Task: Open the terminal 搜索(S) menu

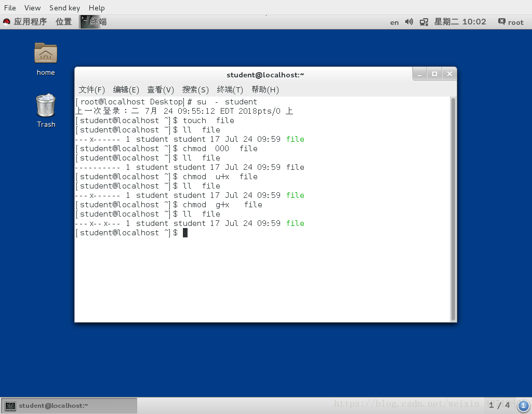Action: point(195,89)
